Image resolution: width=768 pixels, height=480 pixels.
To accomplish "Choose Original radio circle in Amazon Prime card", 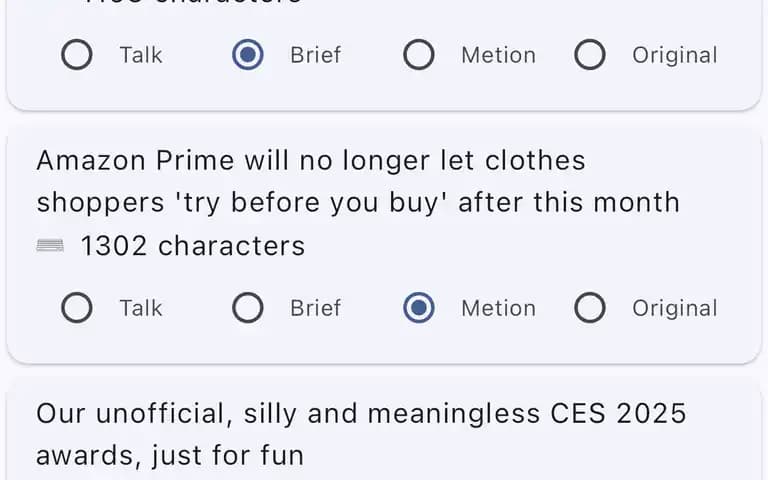I will pos(590,308).
